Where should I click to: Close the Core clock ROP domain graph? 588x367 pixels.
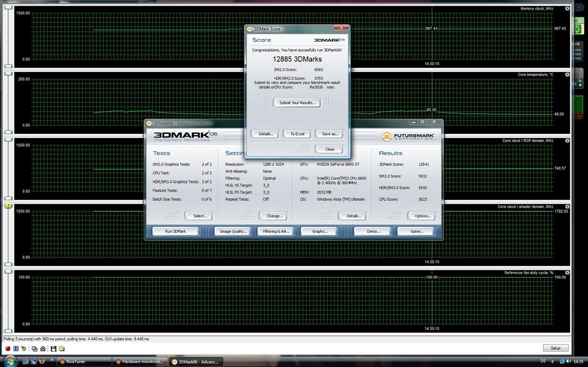point(567,140)
